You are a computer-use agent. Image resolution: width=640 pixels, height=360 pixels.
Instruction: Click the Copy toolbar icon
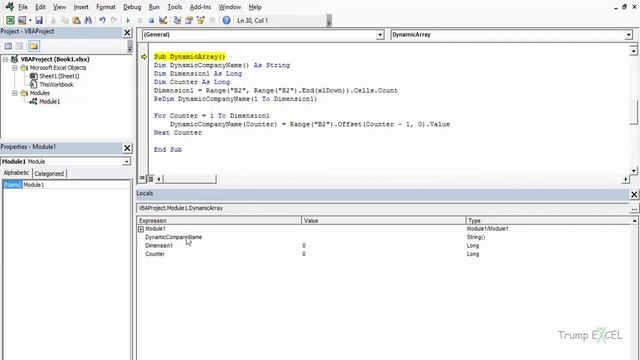click(x=64, y=20)
